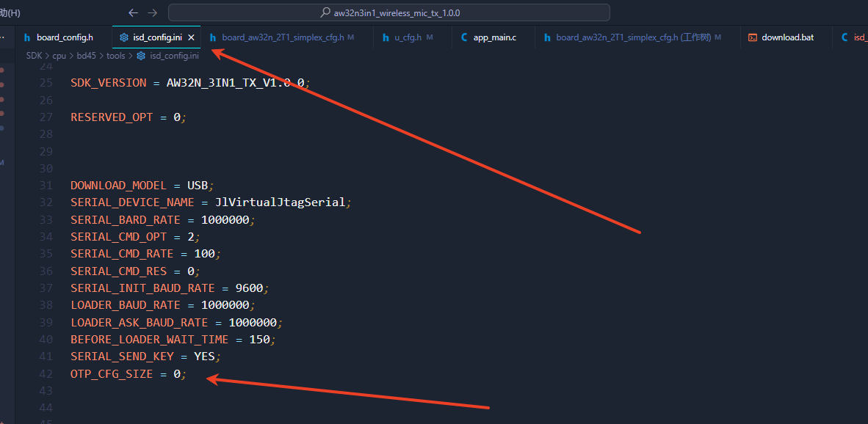The image size is (868, 424).
Task: Click the search magnifier icon
Action: click(x=325, y=12)
